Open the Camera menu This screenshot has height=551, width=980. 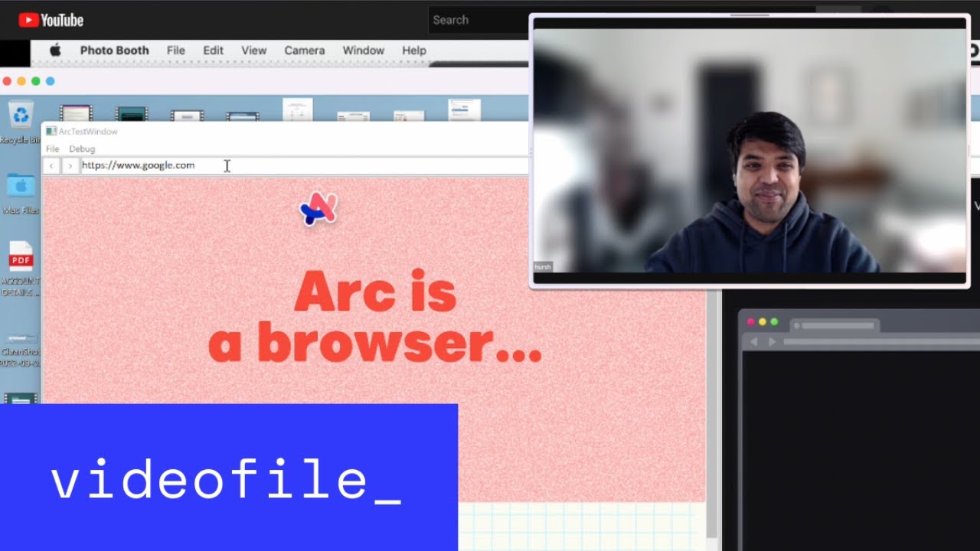[305, 51]
